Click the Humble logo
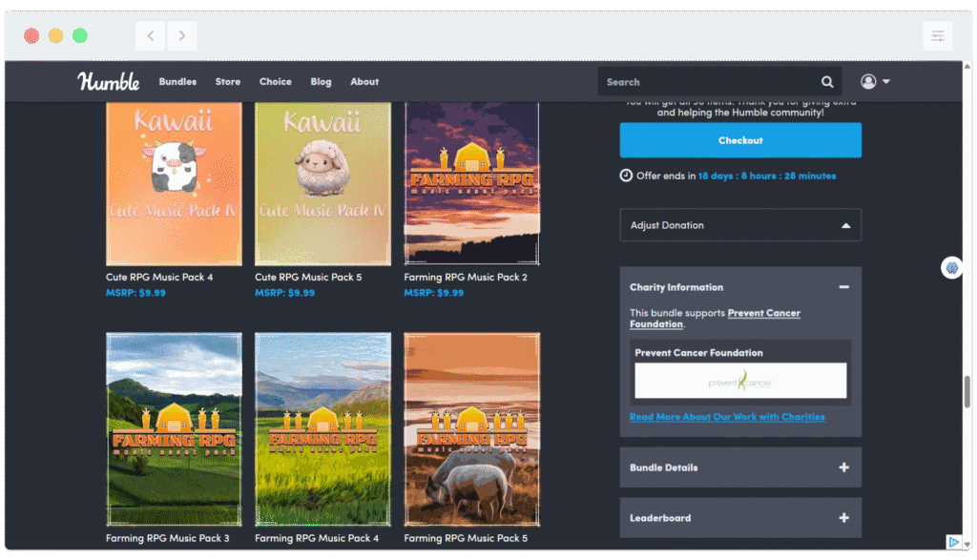 pyautogui.click(x=109, y=81)
